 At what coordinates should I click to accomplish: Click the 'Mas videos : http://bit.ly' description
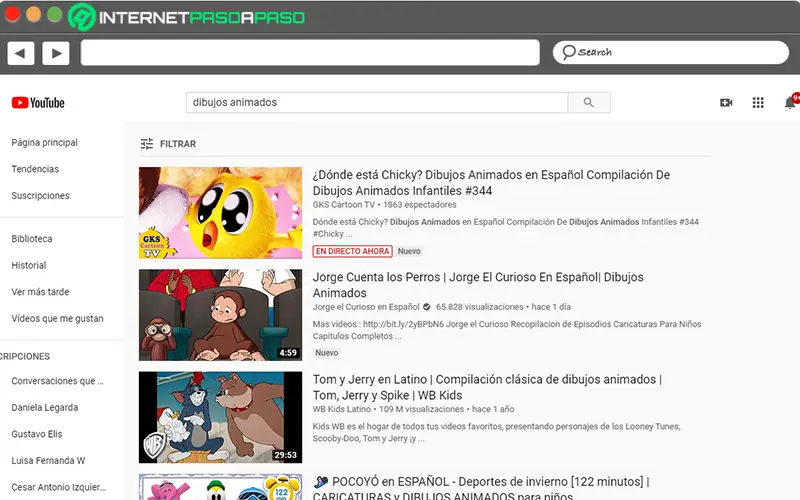click(x=507, y=330)
